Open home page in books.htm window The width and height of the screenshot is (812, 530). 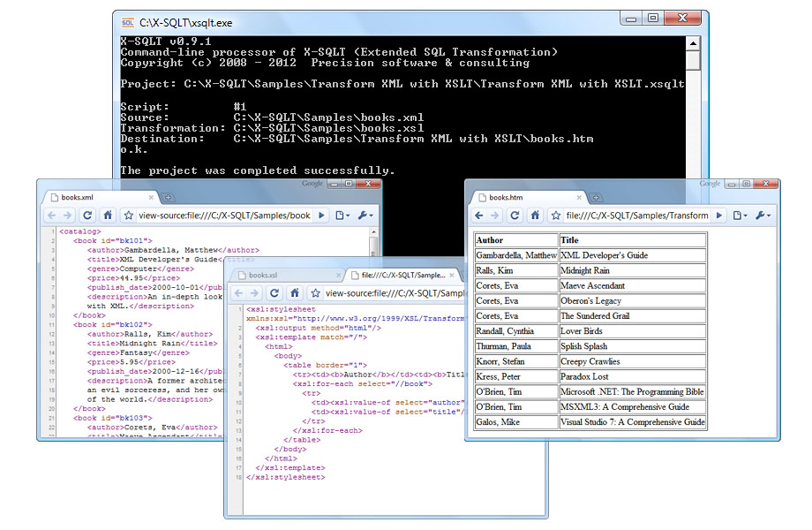[536, 216]
